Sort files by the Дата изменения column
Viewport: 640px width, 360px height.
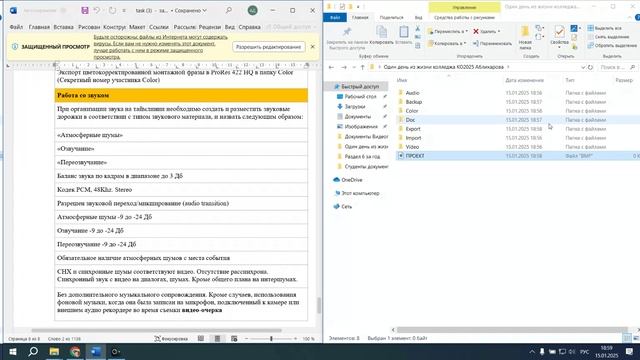pyautogui.click(x=524, y=80)
